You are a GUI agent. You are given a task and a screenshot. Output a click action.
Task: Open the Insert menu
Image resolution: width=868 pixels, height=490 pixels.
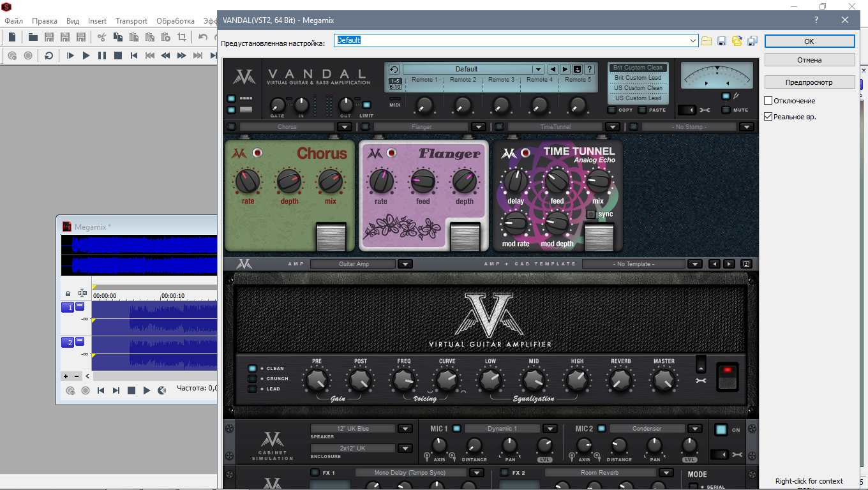(x=97, y=21)
